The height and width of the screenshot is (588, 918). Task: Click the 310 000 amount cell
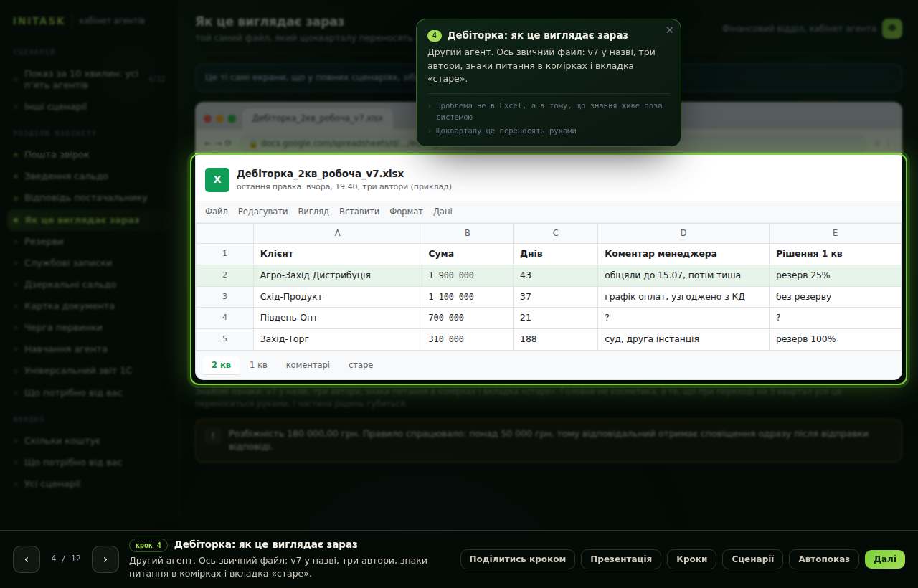pyautogui.click(x=468, y=339)
